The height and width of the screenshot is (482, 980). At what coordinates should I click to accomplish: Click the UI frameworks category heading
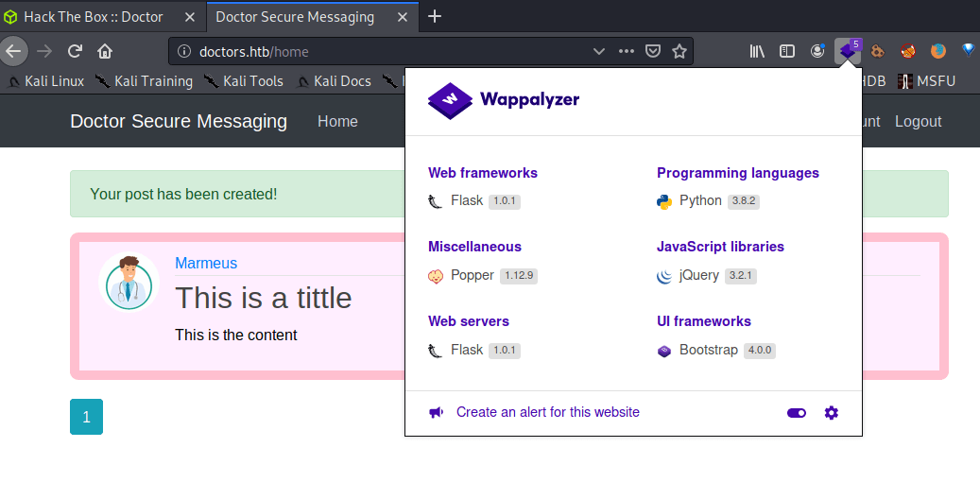pos(704,320)
